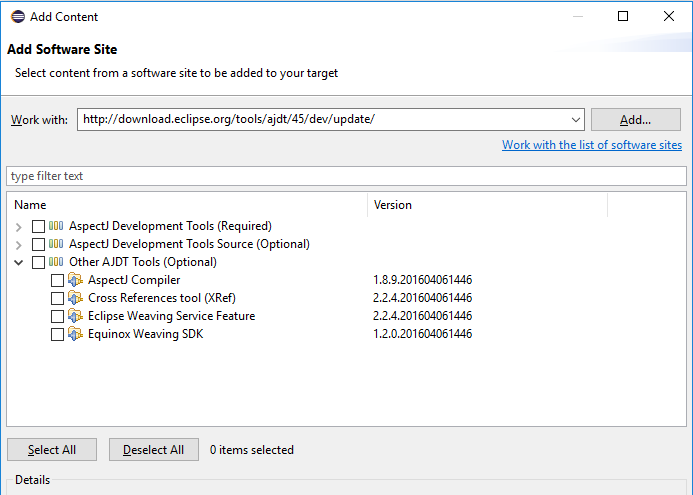This screenshot has height=495, width=693.
Task: Click the Add... button
Action: click(x=636, y=119)
